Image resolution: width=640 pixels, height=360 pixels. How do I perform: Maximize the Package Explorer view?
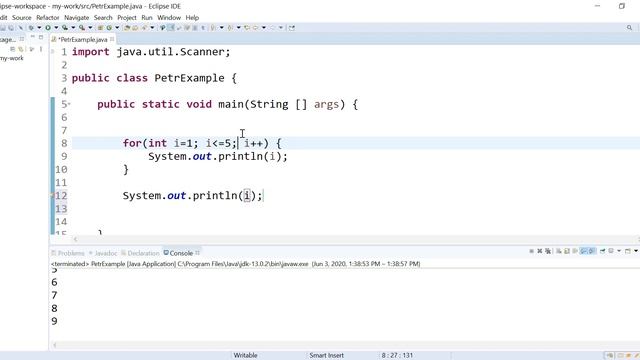(x=41, y=37)
